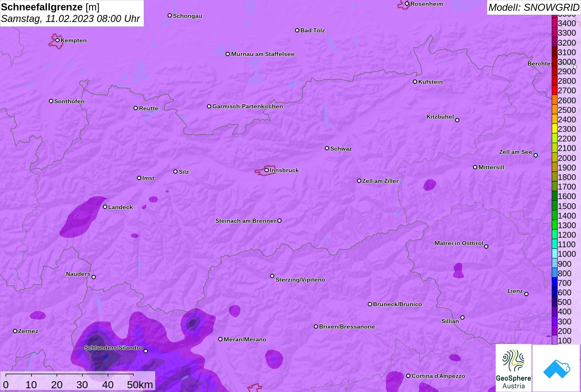Click the Nauders location marker
The image size is (581, 392).
94,277
